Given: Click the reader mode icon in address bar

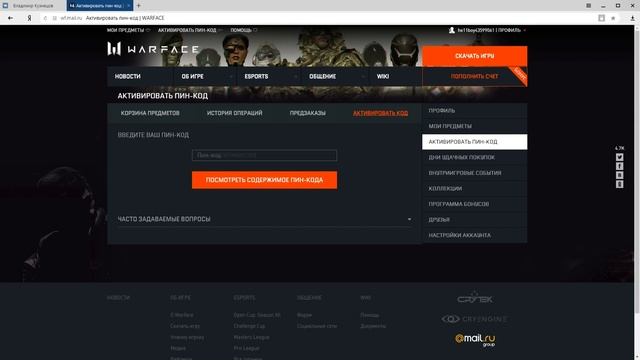Looking at the screenshot, I should click(602, 18).
